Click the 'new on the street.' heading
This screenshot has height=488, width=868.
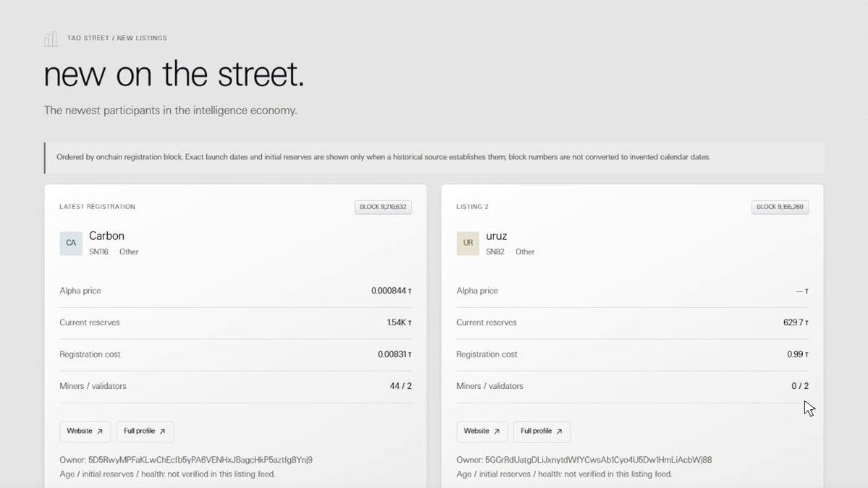(x=174, y=74)
